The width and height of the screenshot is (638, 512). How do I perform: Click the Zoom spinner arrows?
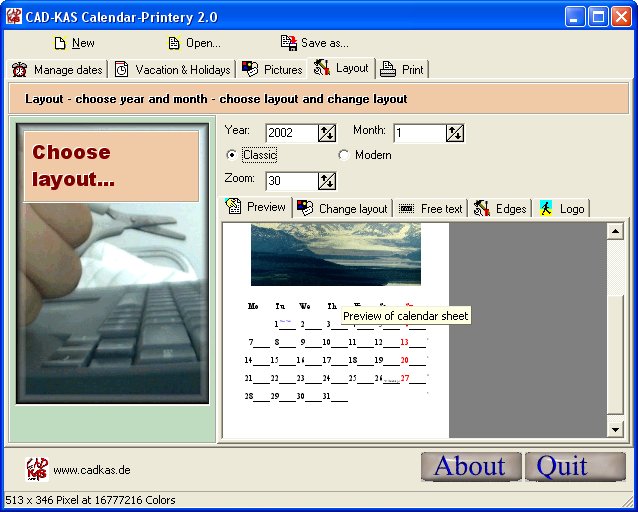pos(327,181)
